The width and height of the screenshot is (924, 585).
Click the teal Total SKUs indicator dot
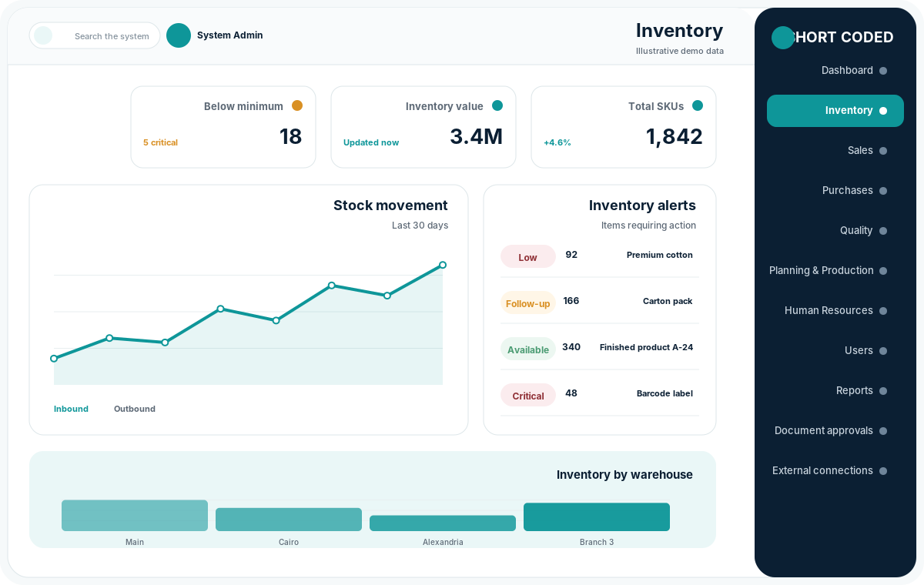pyautogui.click(x=698, y=105)
